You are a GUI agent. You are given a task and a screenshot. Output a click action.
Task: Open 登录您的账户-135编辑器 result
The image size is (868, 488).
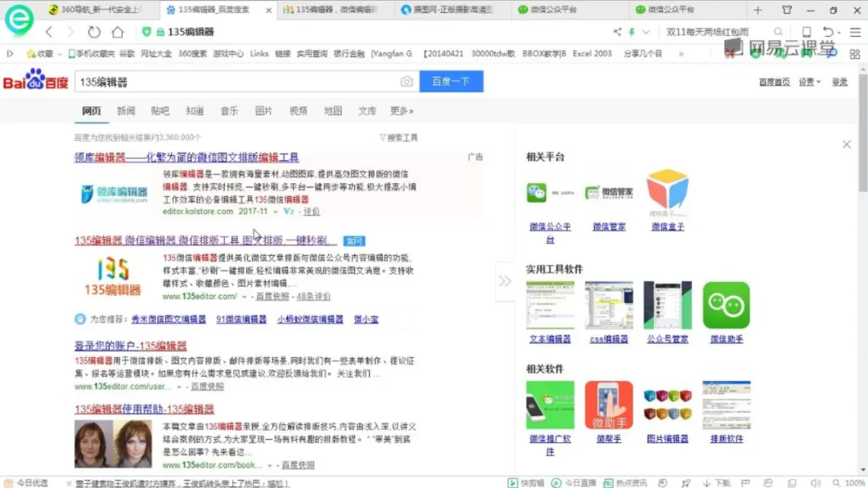(x=131, y=346)
